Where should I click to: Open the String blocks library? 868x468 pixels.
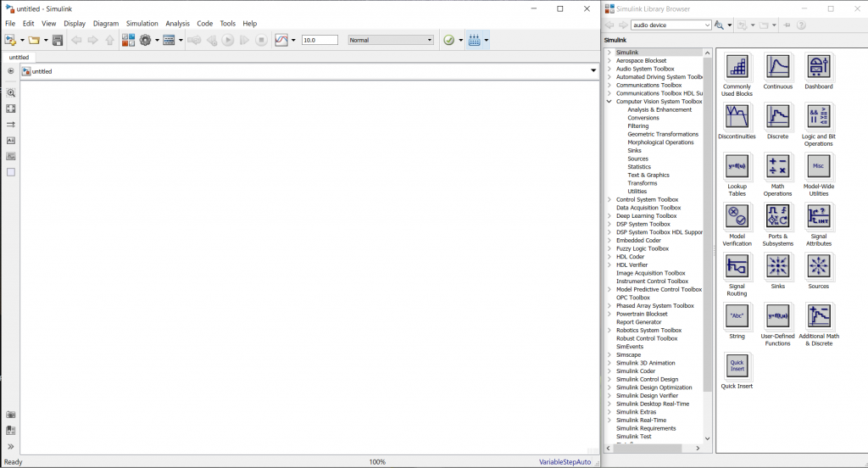[x=737, y=316]
